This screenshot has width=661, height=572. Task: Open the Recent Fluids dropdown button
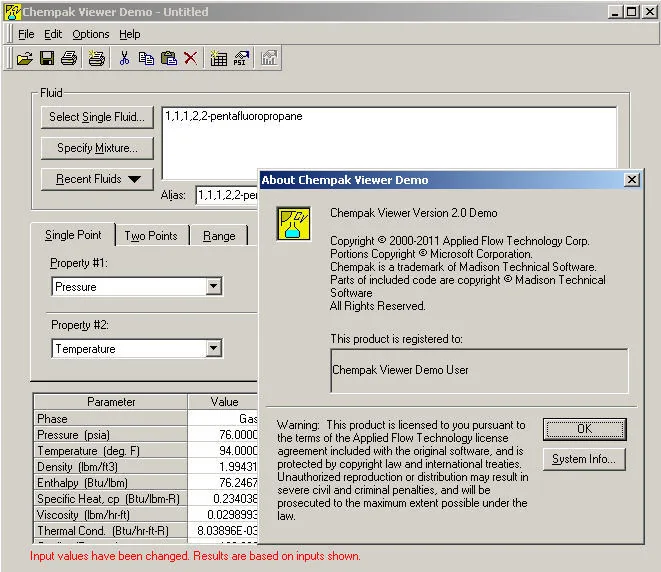97,179
